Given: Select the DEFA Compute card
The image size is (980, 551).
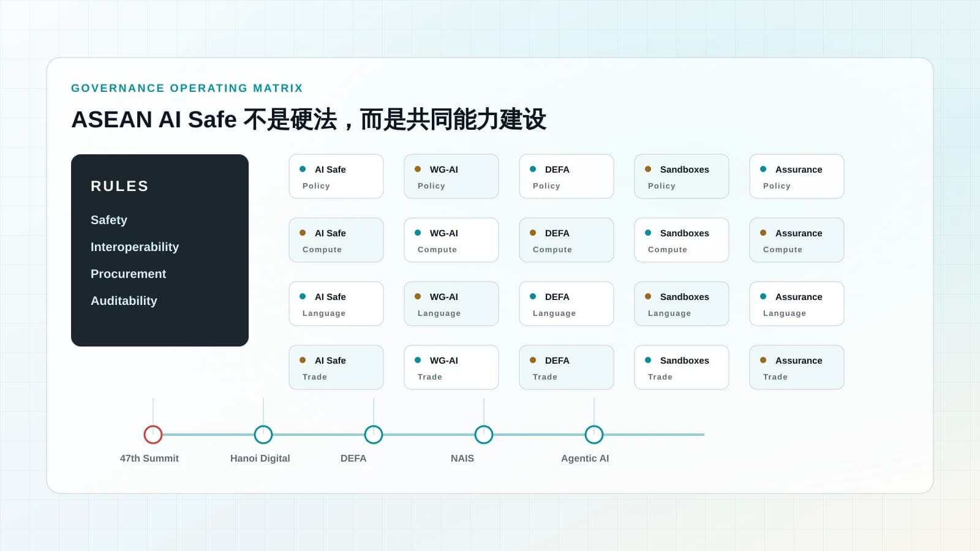Looking at the screenshot, I should (x=567, y=240).
